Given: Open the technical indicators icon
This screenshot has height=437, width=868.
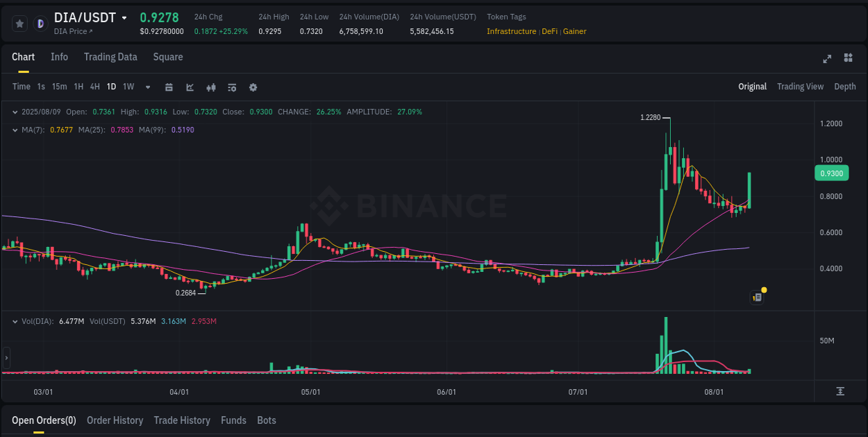Looking at the screenshot, I should (x=210, y=87).
